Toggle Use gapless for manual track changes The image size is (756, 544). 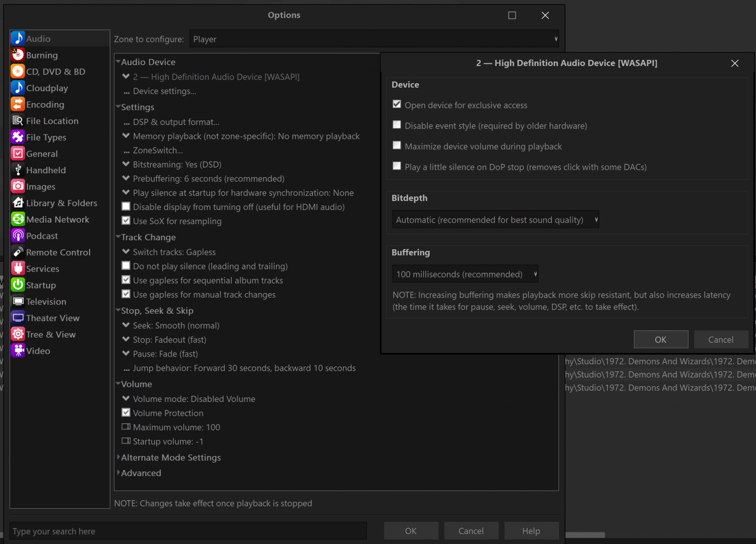126,294
